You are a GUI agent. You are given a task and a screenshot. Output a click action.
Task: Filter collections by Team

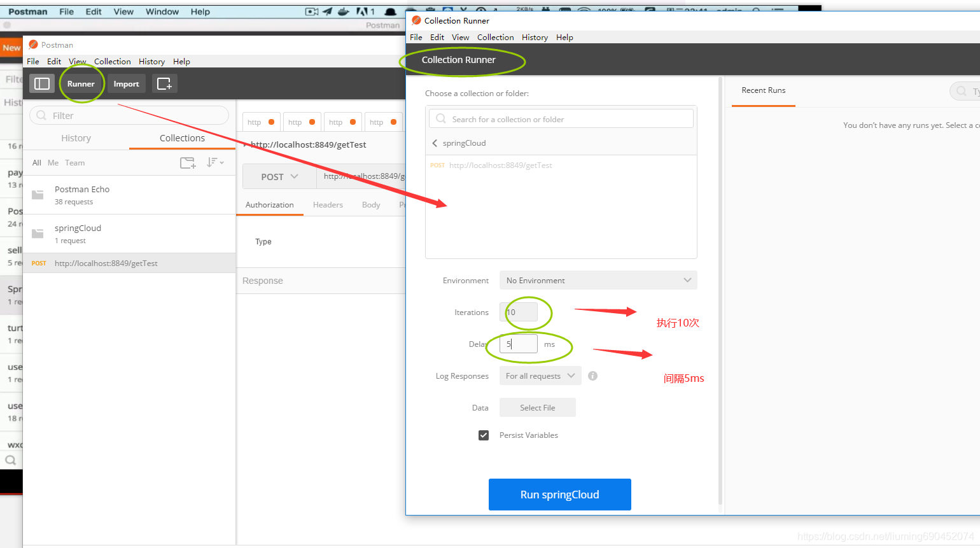[x=74, y=163]
